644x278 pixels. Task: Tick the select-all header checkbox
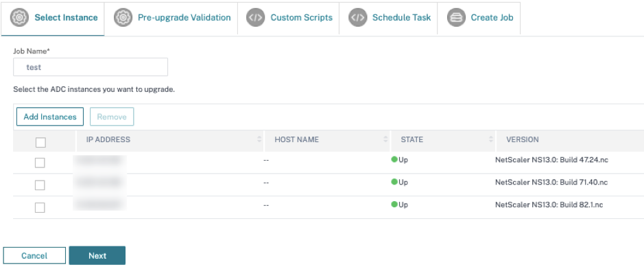pos(40,142)
